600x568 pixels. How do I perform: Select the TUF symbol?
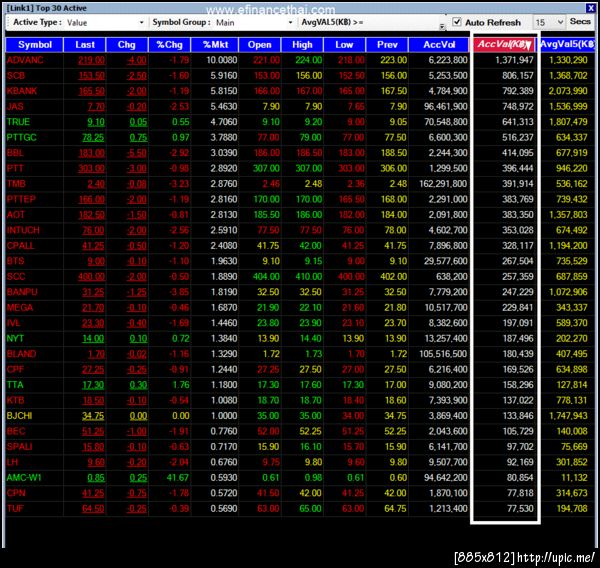[x=15, y=509]
